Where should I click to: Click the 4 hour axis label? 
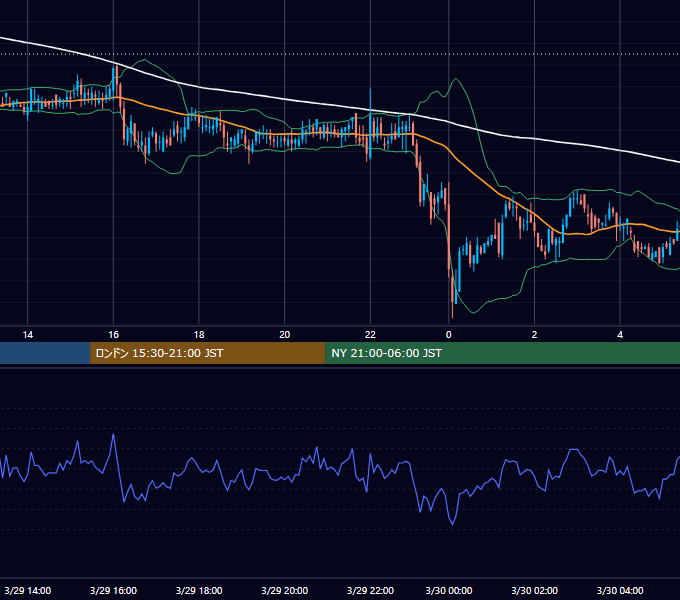(620, 335)
